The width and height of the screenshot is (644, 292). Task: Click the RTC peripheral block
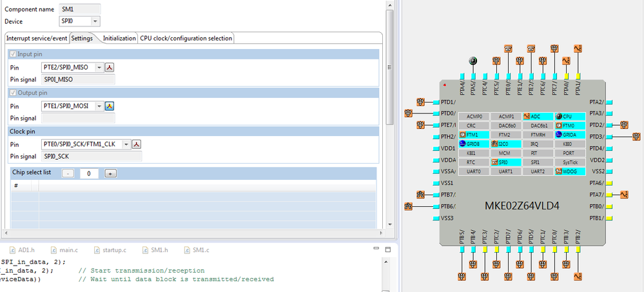tap(474, 162)
